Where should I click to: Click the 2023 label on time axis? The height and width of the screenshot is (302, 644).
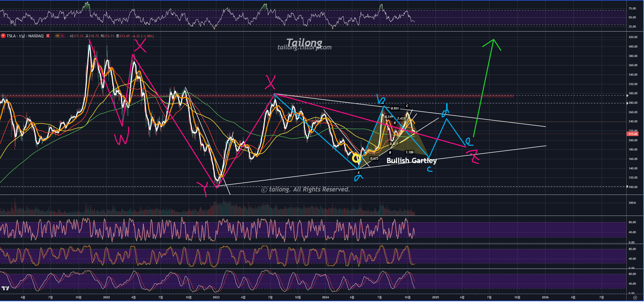216,297
